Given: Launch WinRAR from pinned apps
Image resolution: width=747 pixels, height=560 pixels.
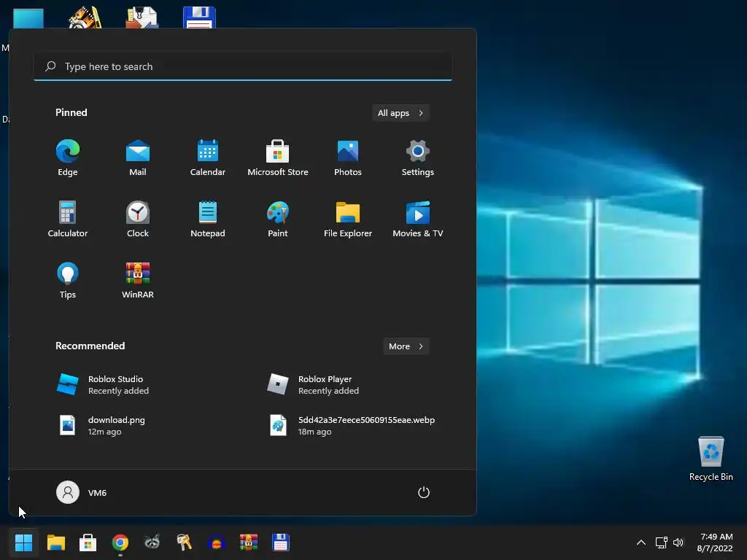Looking at the screenshot, I should [138, 280].
